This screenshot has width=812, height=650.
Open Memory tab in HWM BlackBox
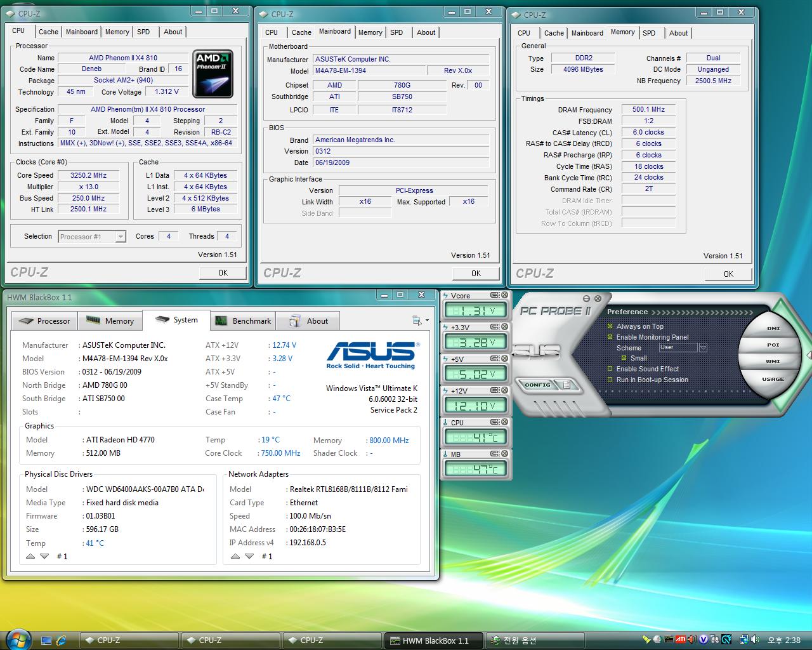click(x=110, y=321)
